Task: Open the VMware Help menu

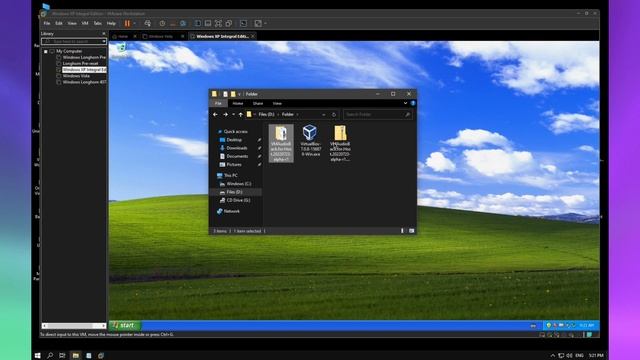Action: 111,24
